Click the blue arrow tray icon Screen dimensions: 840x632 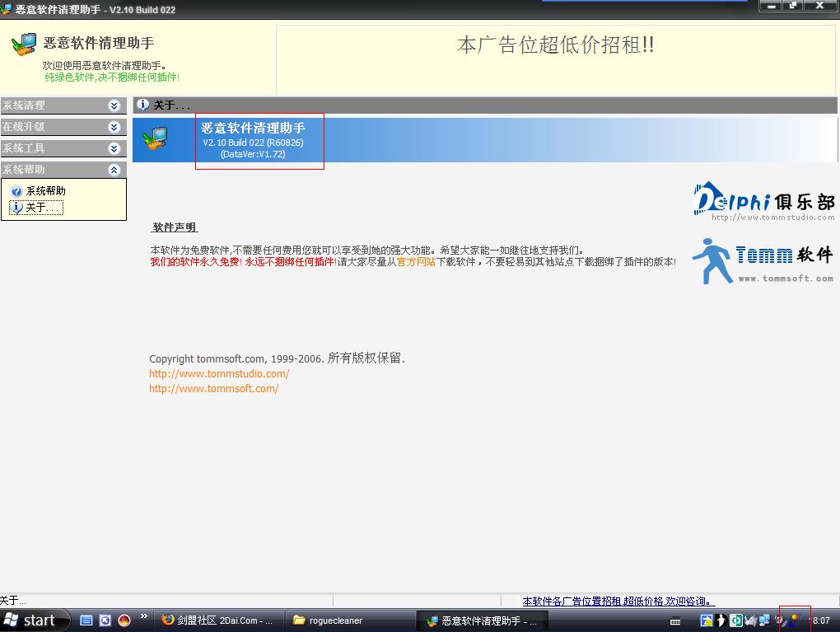(707, 620)
